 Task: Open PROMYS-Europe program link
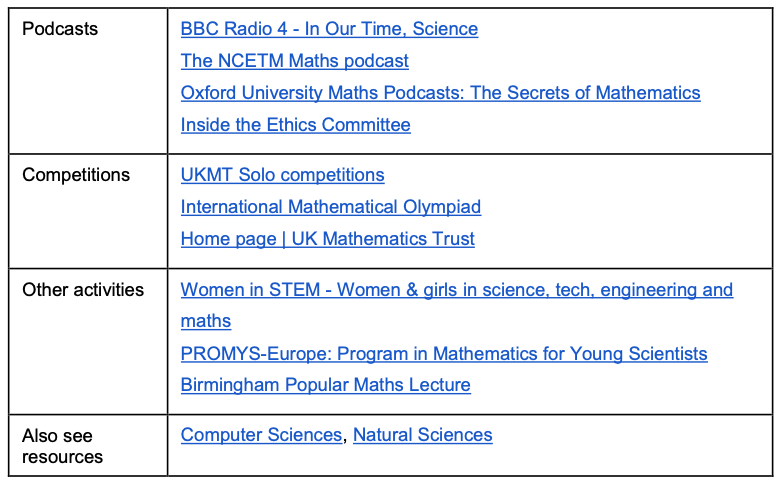coord(444,354)
